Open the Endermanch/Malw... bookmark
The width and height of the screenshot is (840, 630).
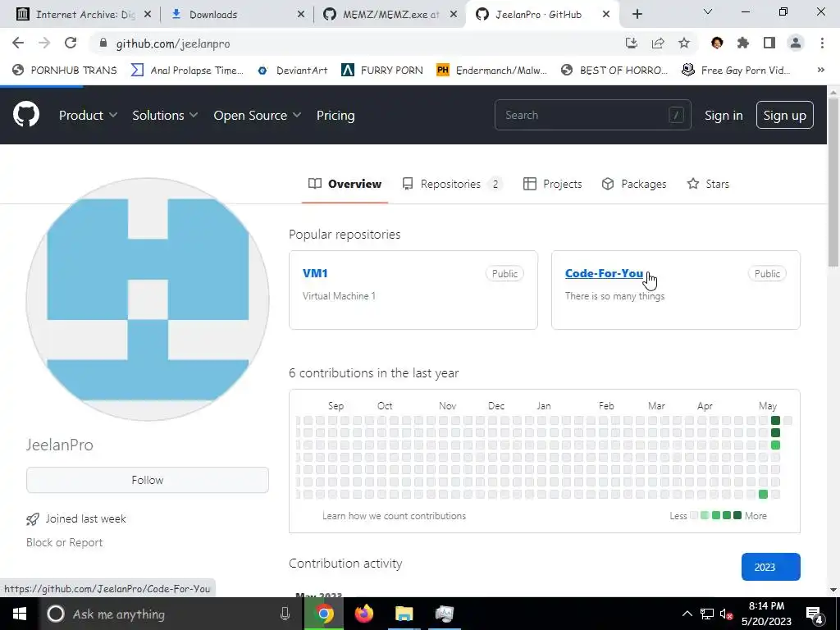click(x=492, y=70)
